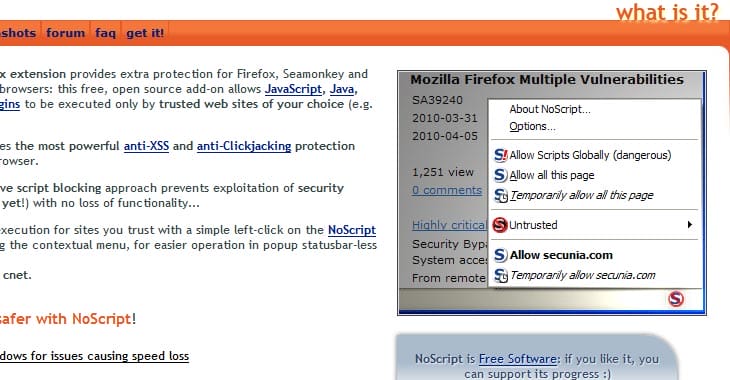Screen dimensions: 730x380
Task: Click the 0 comments link
Action: (x=447, y=190)
